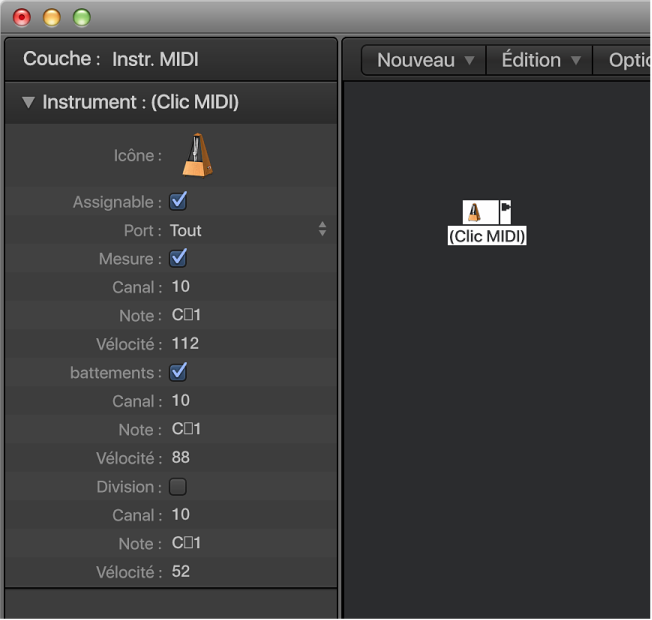Screen dimensions: 652x620
Task: Click the yellow minimize window button
Action: (52, 17)
